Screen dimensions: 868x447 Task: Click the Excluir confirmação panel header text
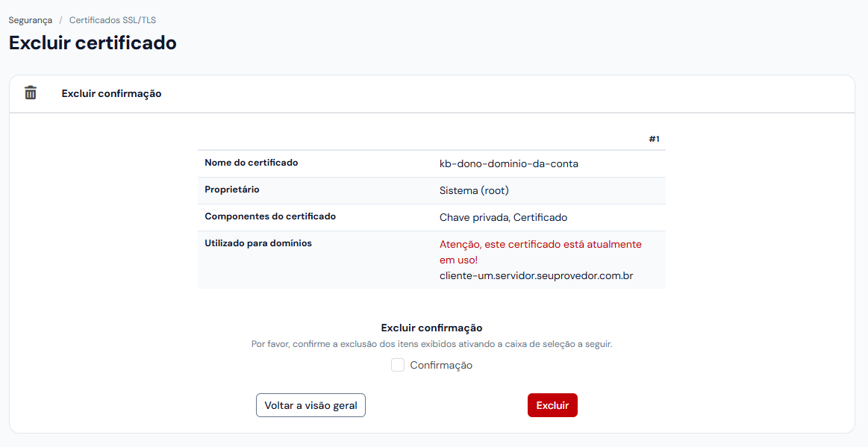coord(111,93)
